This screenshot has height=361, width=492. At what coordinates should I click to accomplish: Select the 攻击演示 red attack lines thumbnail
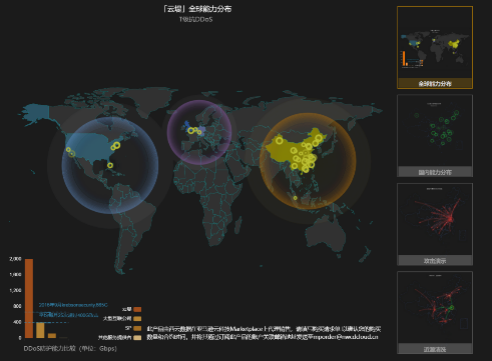pos(435,224)
